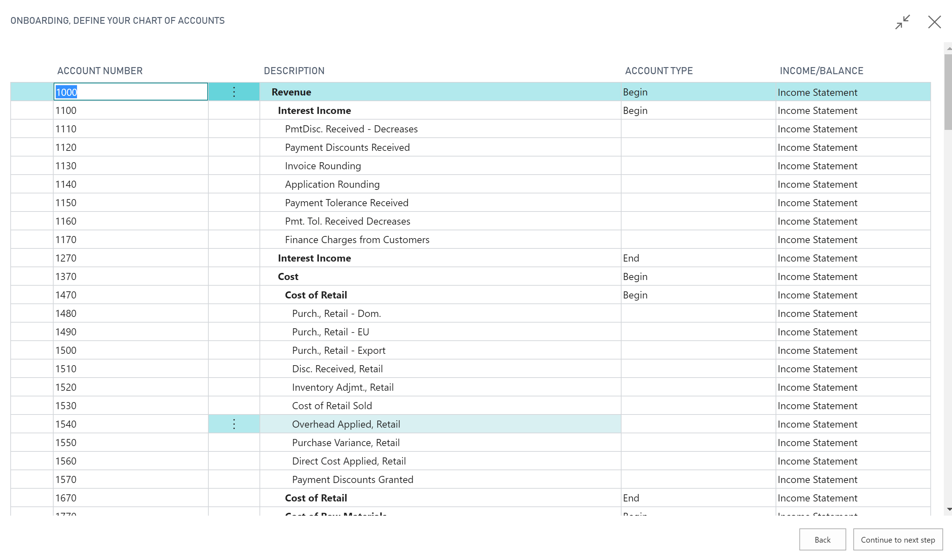Select the Cost description in row 1370
The height and width of the screenshot is (560, 952).
click(441, 276)
